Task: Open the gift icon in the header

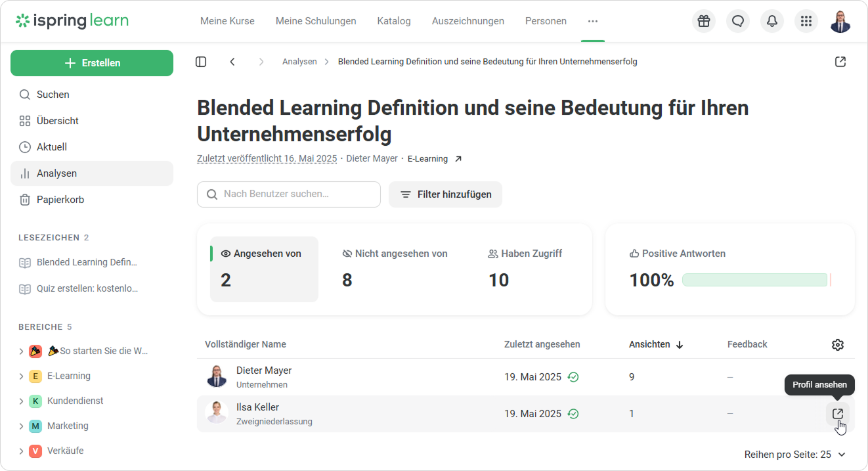Action: (704, 21)
